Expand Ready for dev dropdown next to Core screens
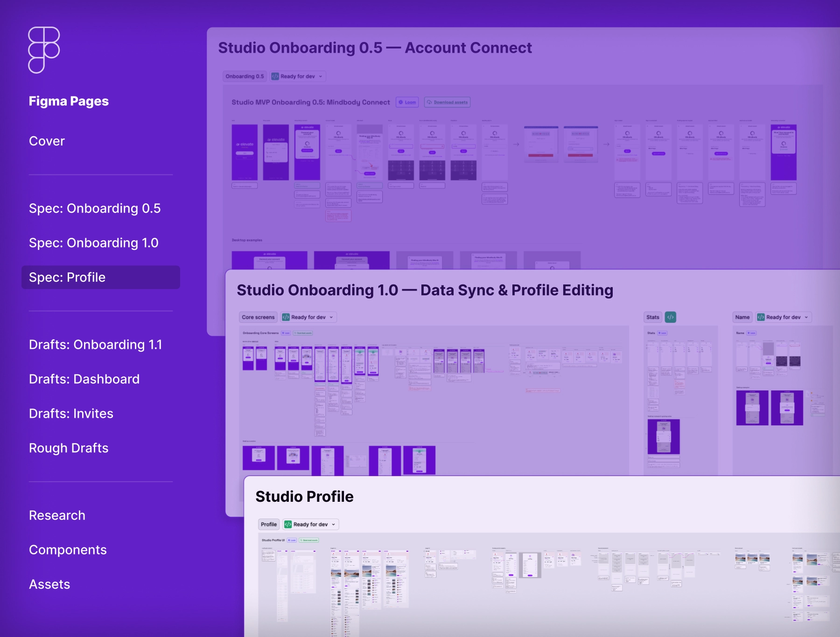840x637 pixels. (x=331, y=317)
